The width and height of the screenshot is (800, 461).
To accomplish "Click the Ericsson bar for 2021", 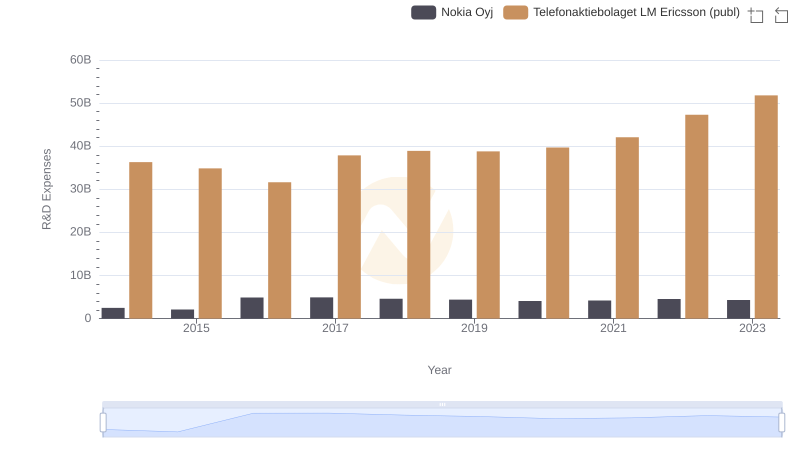I will point(627,228).
